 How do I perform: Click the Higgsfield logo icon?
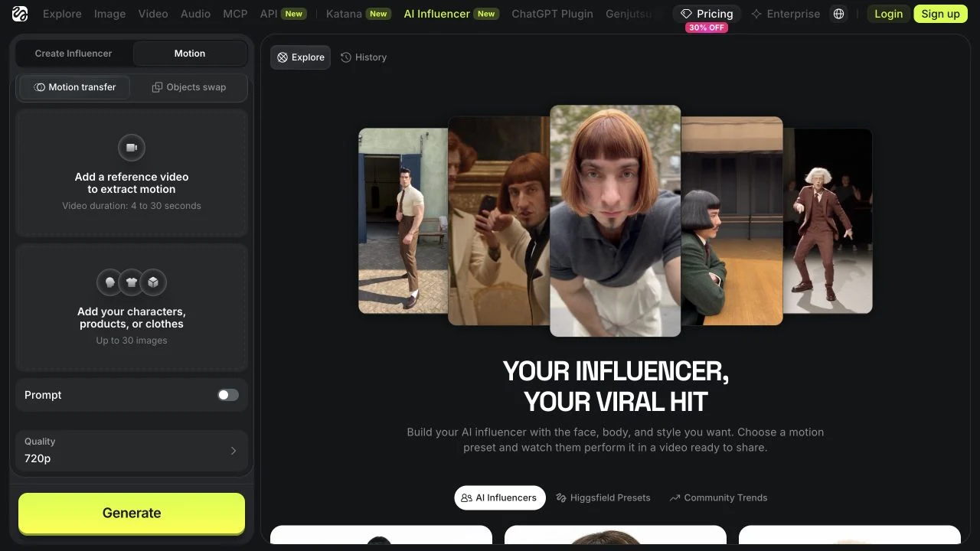click(x=20, y=14)
